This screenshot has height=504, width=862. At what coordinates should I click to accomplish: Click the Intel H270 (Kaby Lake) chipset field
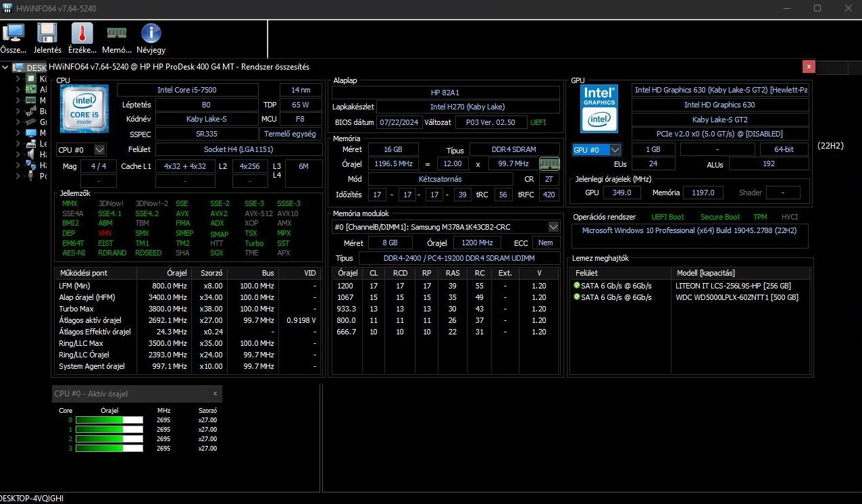(467, 107)
